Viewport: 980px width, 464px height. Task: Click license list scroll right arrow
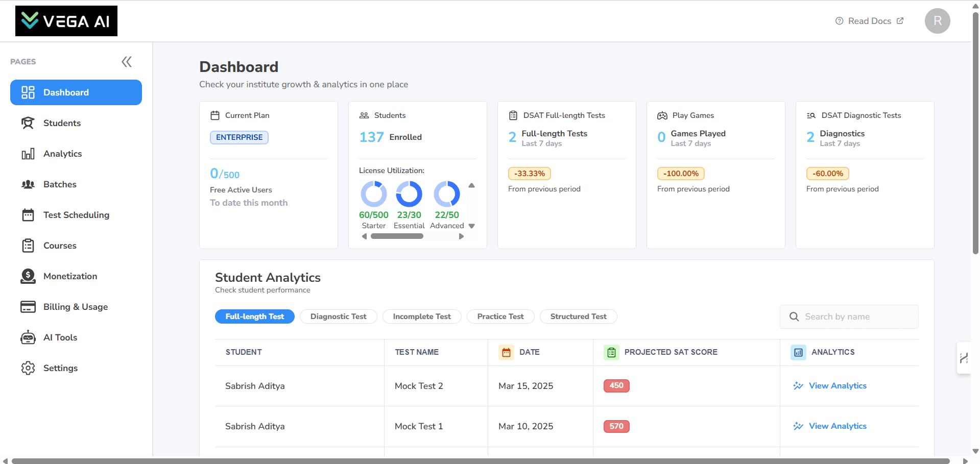pos(461,236)
